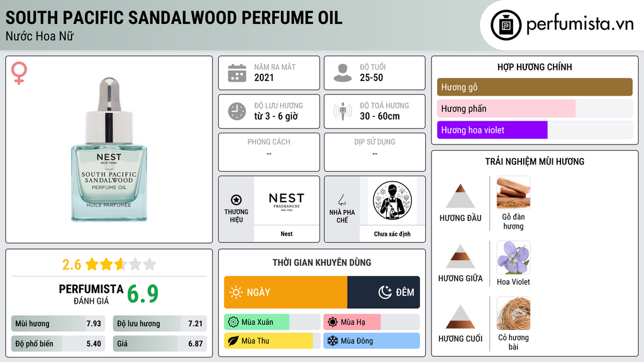The width and height of the screenshot is (644, 362).
Task: Click the moon icon in the Đêm bar
Action: click(x=385, y=292)
